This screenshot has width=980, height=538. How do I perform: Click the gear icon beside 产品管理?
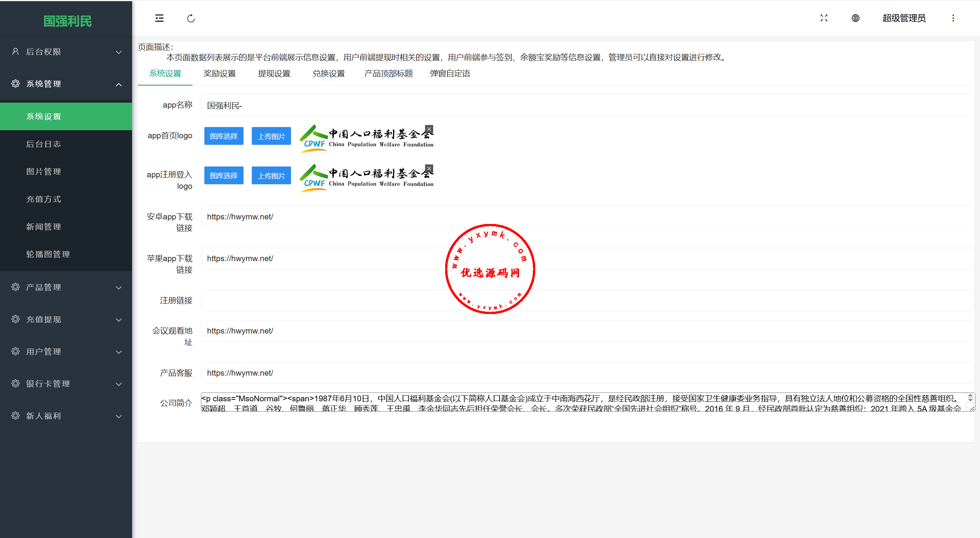(x=15, y=287)
